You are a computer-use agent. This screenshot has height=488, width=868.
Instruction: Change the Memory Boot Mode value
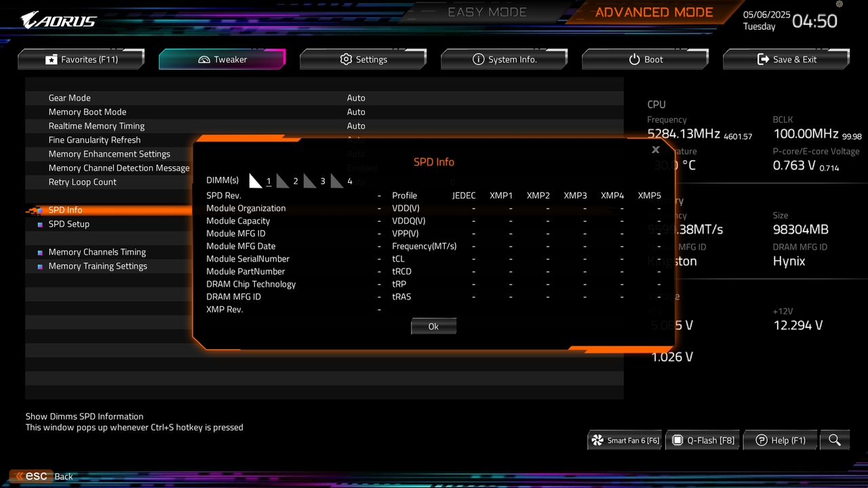point(87,112)
